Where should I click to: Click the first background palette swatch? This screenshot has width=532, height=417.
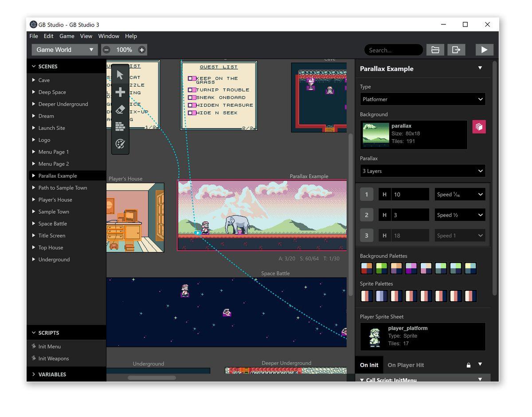[x=367, y=269]
